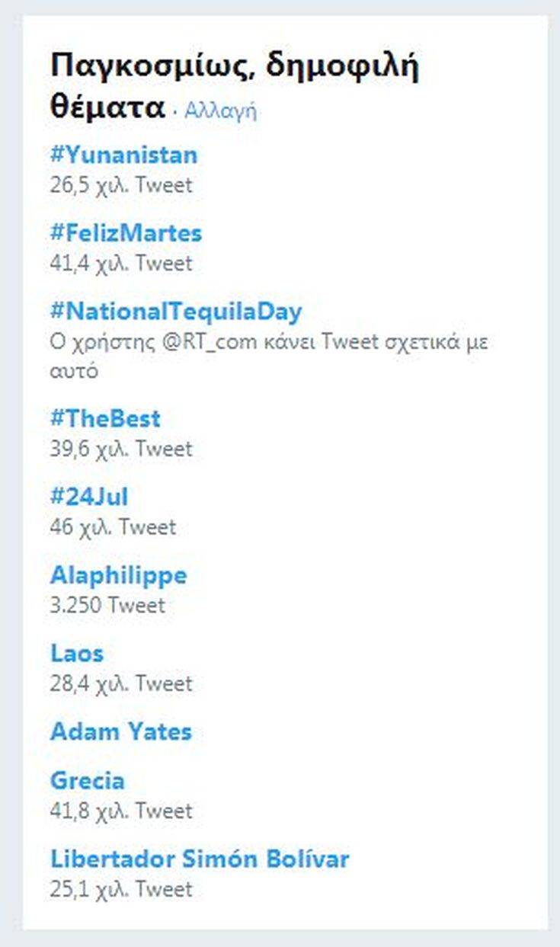The width and height of the screenshot is (560, 947).
Task: Open the #Yunanistan trending hashtag
Action: 123,155
